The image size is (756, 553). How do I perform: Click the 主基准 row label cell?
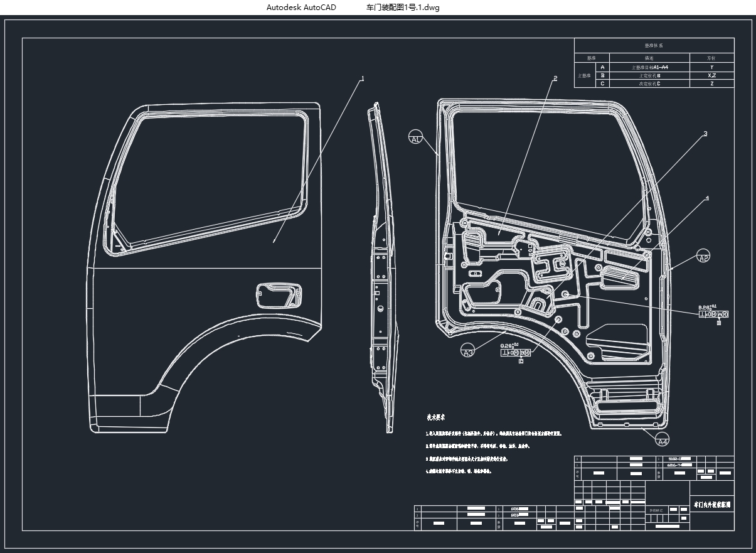585,75
